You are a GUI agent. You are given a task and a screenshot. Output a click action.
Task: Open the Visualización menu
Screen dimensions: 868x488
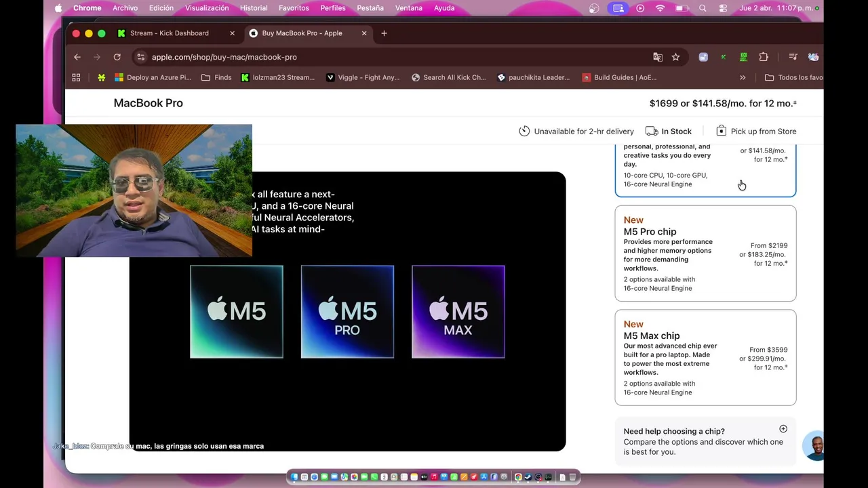[207, 8]
